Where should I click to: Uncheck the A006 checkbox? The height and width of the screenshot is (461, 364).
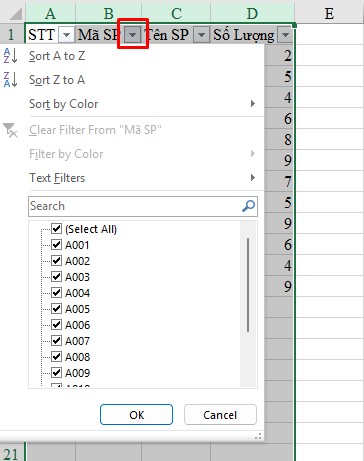(56, 325)
